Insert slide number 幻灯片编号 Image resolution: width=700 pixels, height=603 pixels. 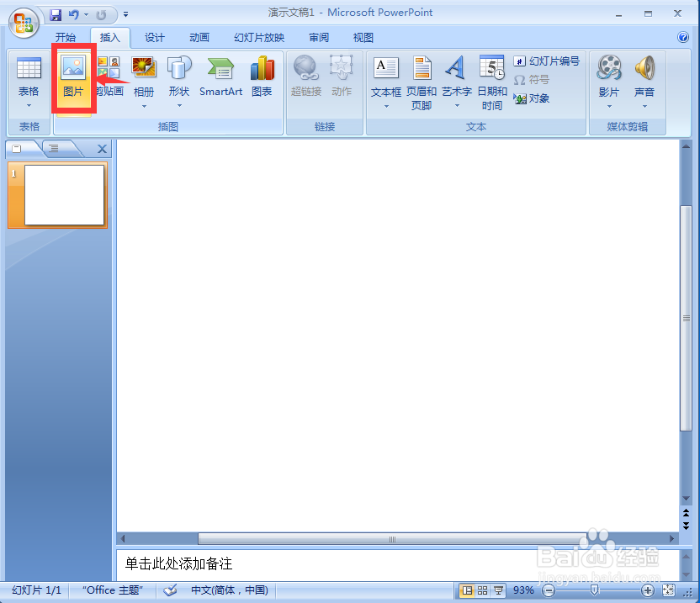click(x=546, y=61)
